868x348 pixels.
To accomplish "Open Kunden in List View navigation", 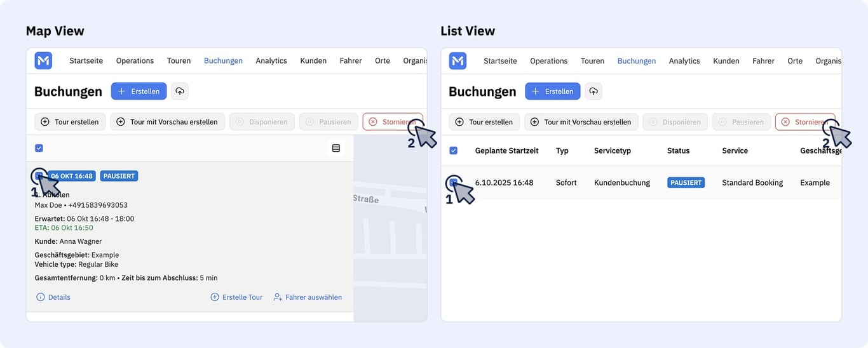I will tap(726, 61).
